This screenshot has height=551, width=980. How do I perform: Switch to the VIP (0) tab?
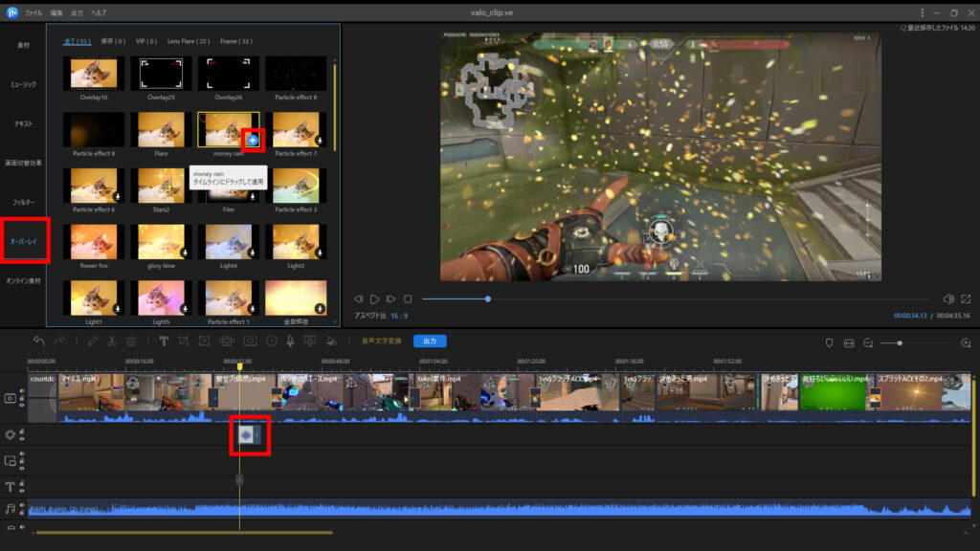(x=146, y=41)
